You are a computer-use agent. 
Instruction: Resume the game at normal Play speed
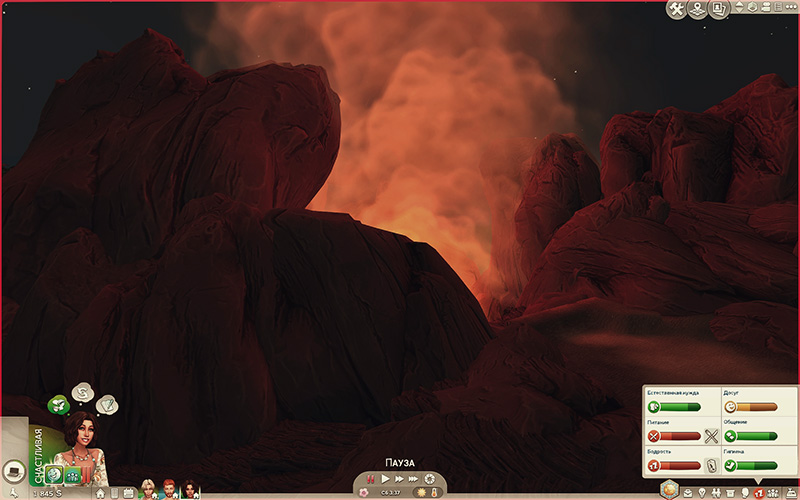tap(386, 479)
